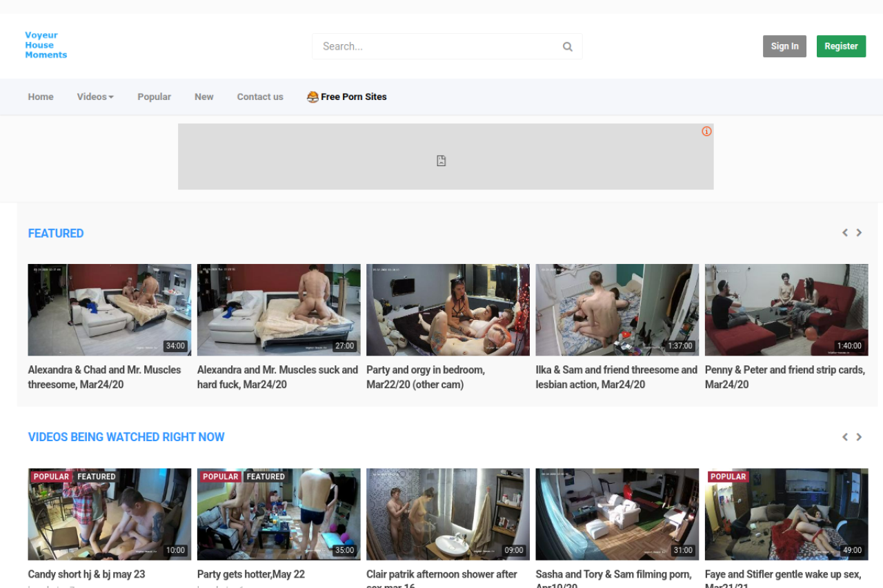Viewport: 883px width, 588px height.
Task: Click the icon beside the Free Sites link
Action: click(312, 97)
